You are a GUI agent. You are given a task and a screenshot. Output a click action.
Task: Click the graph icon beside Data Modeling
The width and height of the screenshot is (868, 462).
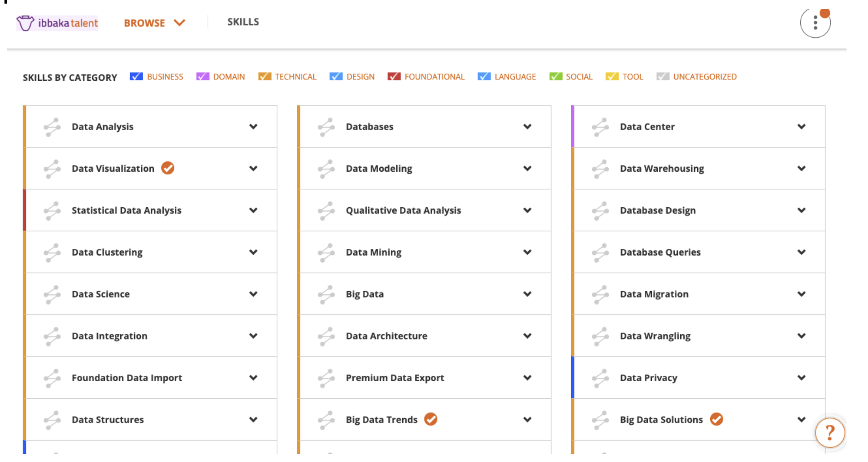[x=326, y=169]
